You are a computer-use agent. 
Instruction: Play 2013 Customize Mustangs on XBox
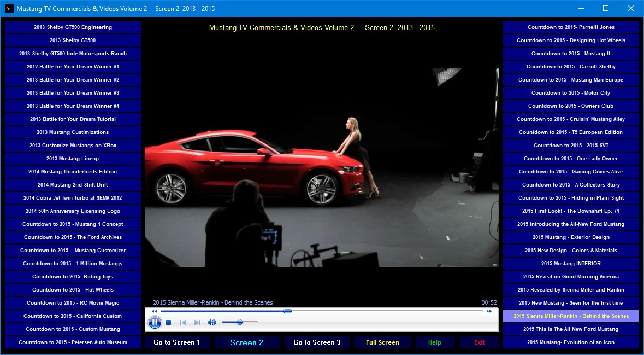tap(73, 145)
